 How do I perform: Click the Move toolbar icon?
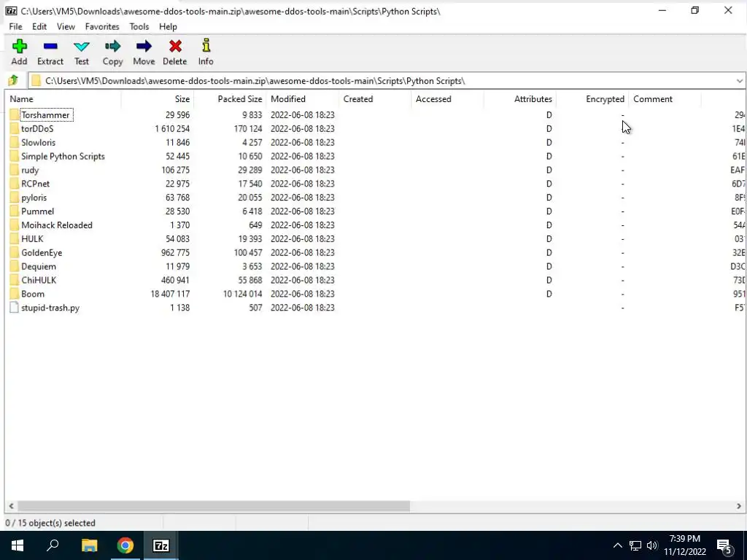click(x=144, y=47)
